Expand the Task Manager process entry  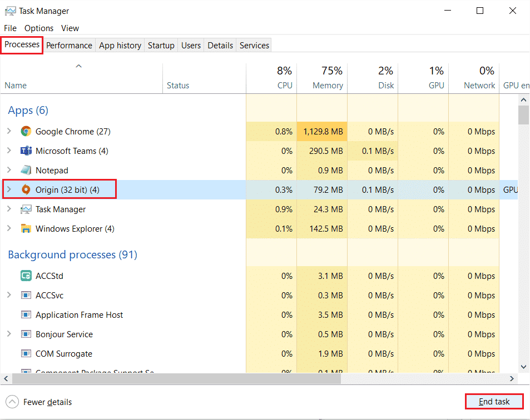[9, 209]
